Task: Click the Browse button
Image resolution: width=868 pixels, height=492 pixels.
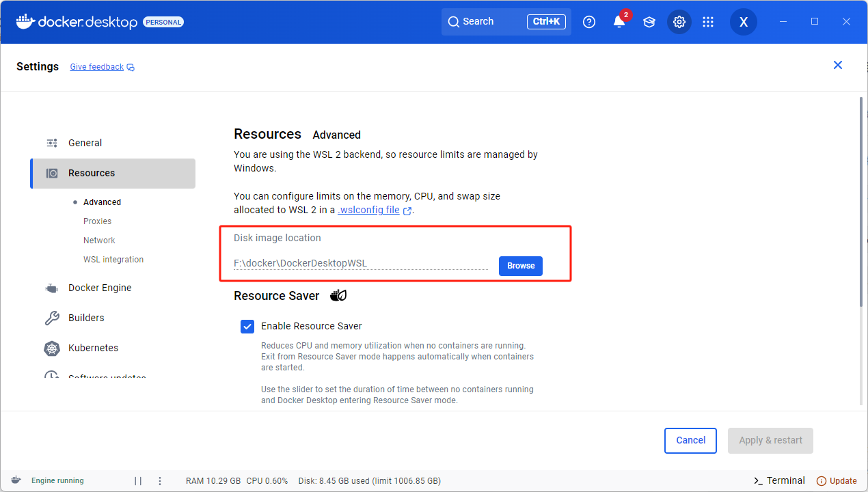Action: pyautogui.click(x=521, y=266)
